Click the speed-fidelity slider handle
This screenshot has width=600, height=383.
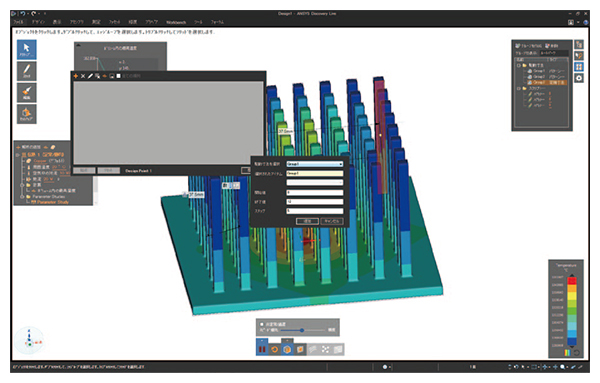pyautogui.click(x=302, y=330)
